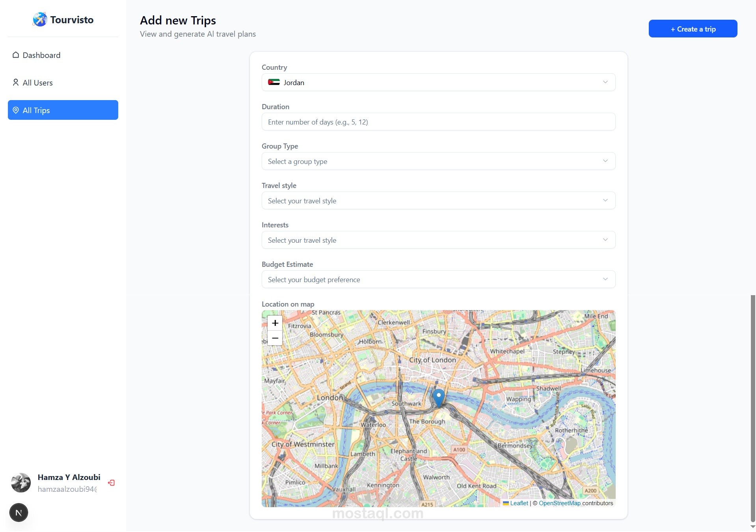Open the Travel style dropdown
Screen dimensions: 756x532
438,201
